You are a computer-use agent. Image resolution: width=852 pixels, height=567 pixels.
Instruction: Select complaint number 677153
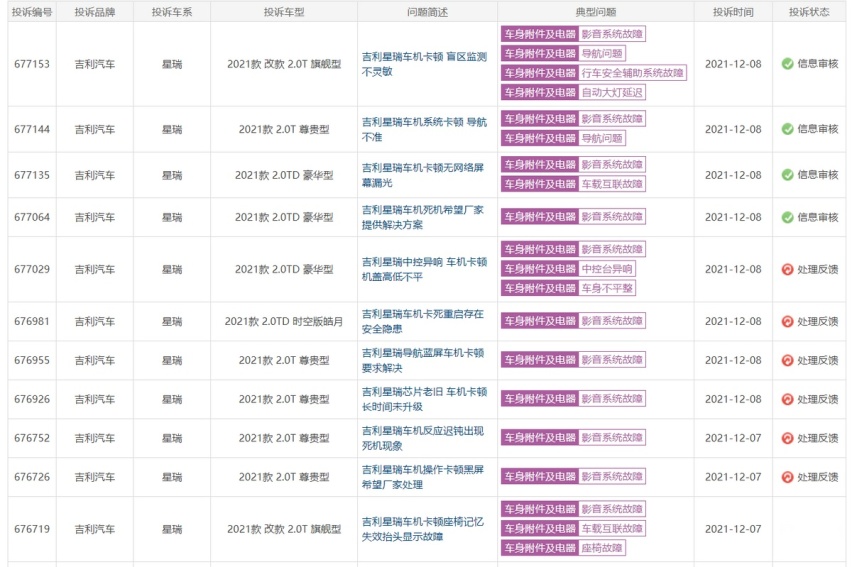click(32, 64)
